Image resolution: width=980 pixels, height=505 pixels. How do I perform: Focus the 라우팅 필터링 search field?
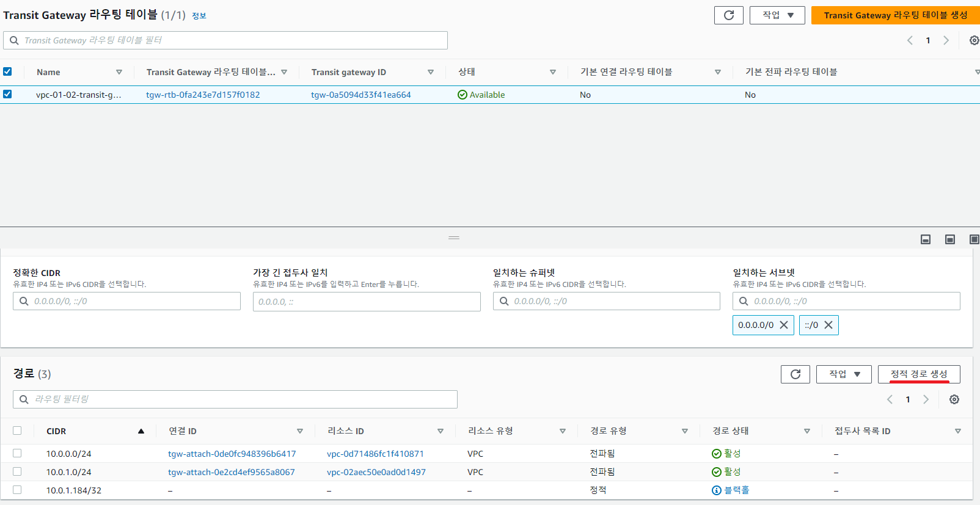(x=235, y=399)
